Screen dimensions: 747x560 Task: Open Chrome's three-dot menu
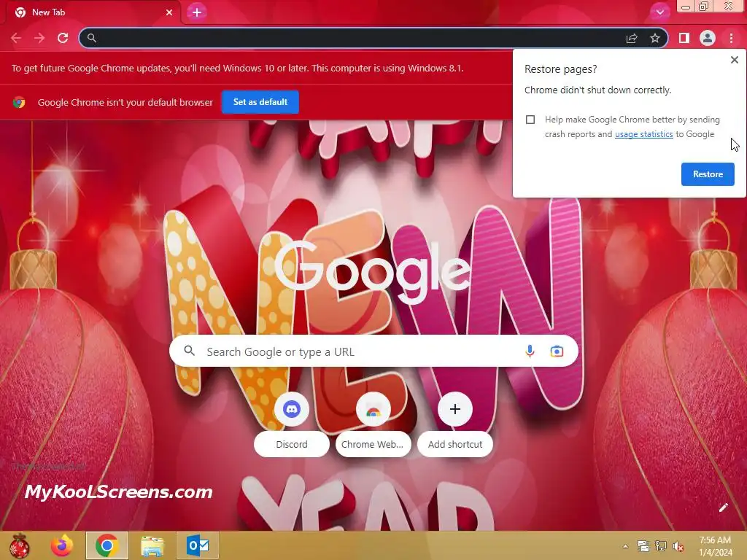coord(731,38)
